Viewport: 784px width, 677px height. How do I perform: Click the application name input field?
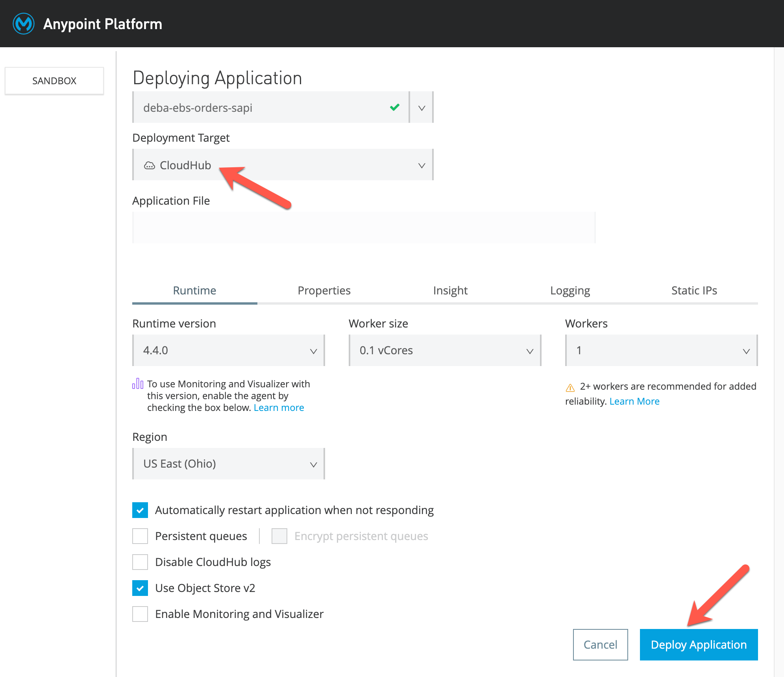(271, 107)
